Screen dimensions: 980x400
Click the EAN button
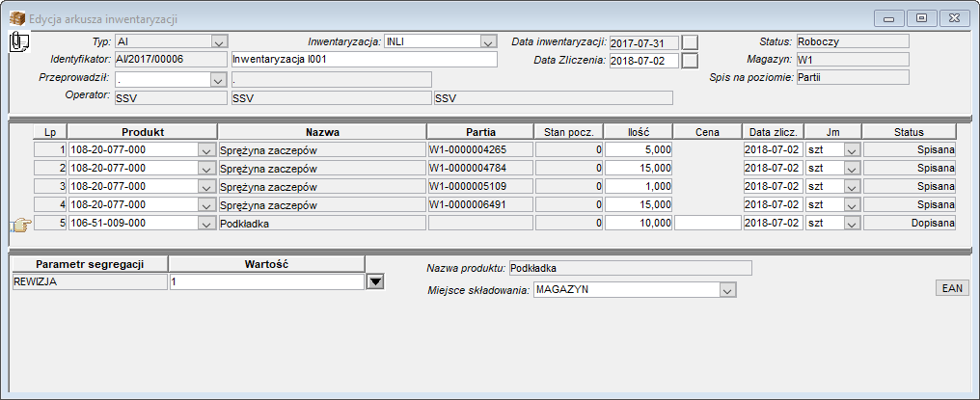click(x=952, y=288)
